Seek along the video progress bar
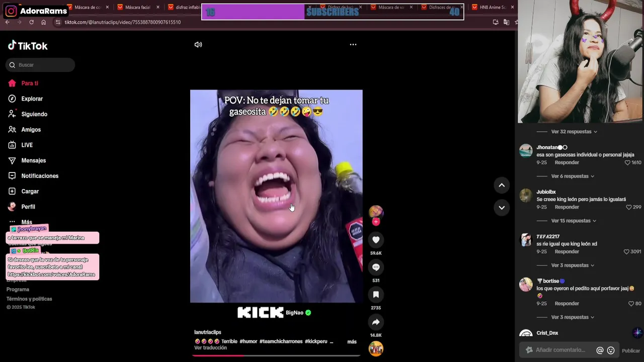644x362 pixels. coord(276,355)
